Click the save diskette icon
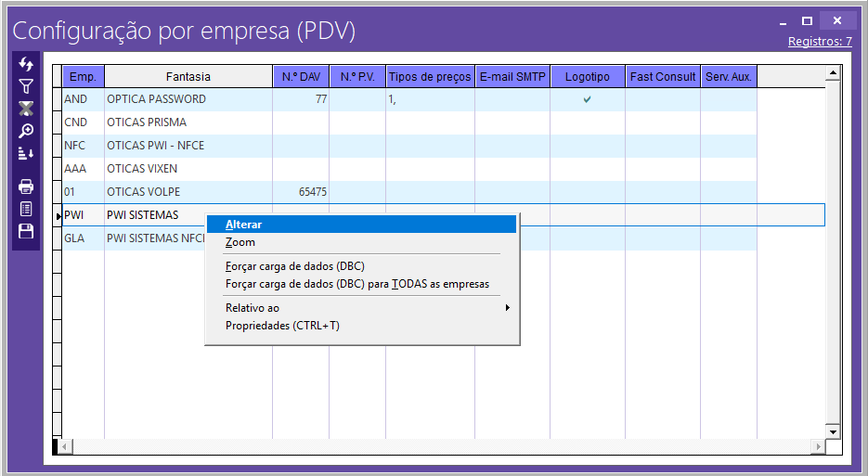Image resolution: width=868 pixels, height=476 pixels. pyautogui.click(x=26, y=231)
